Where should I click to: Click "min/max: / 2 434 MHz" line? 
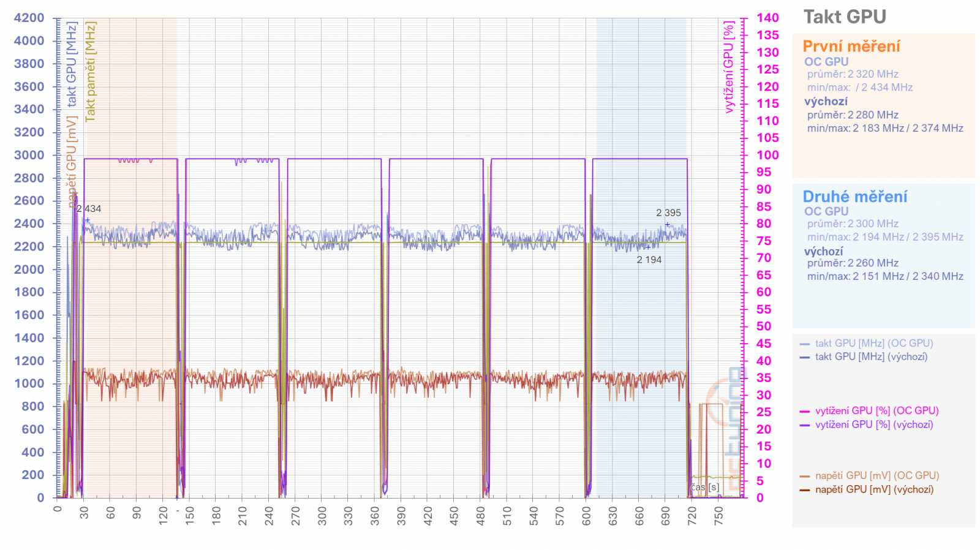[860, 88]
